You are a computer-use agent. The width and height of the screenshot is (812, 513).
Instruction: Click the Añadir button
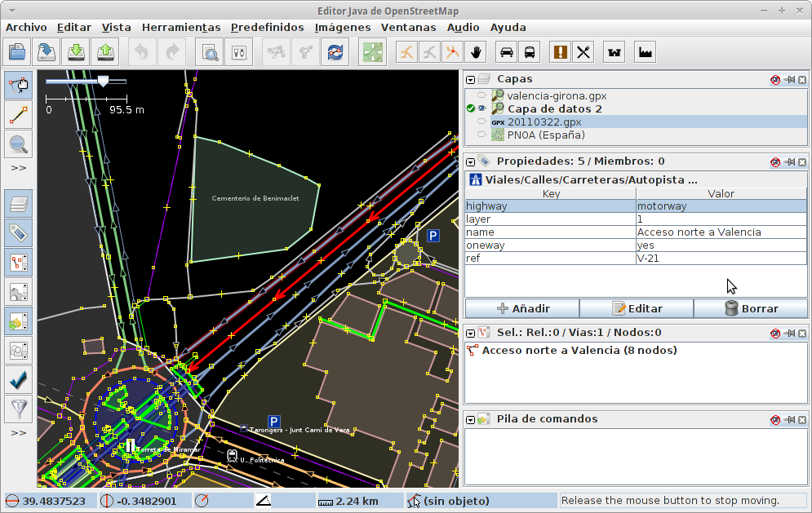pos(522,308)
